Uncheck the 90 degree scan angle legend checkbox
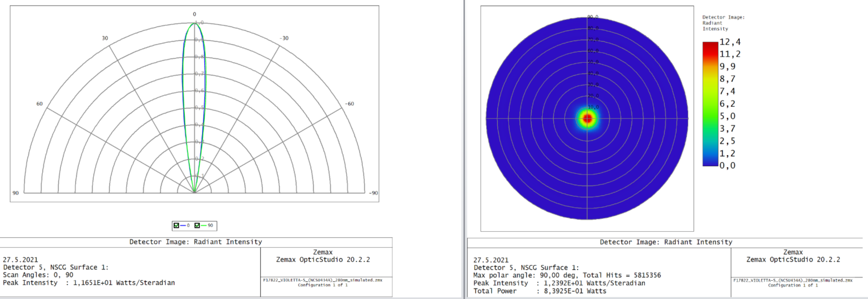The height and width of the screenshot is (299, 868). click(x=197, y=225)
